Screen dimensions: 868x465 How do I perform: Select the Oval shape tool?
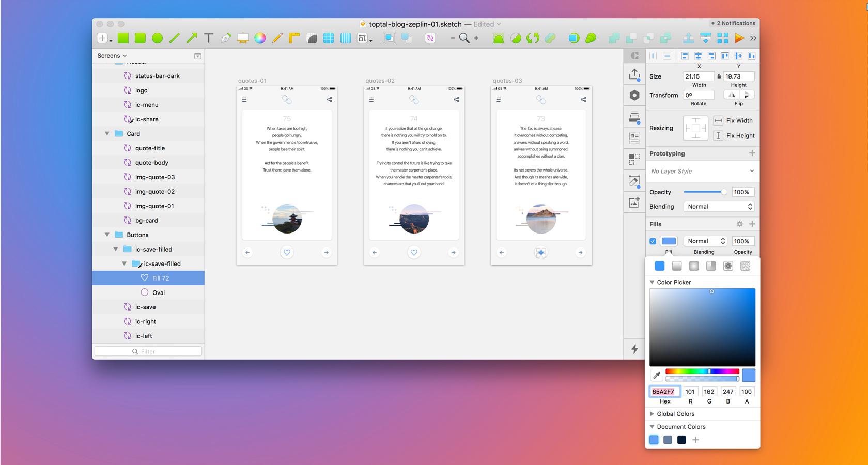click(x=158, y=38)
